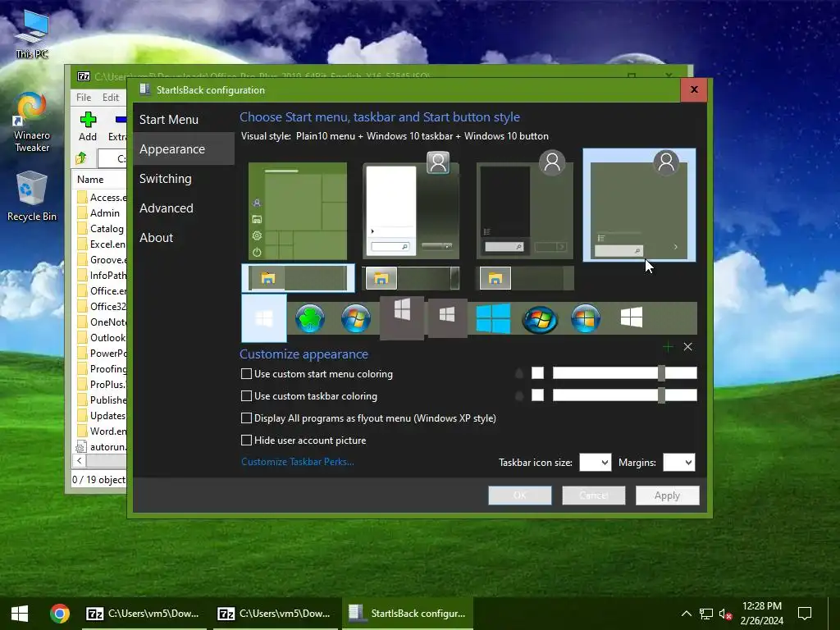Click StartIsBack configuration taskbar button
The height and width of the screenshot is (630, 840).
(x=408, y=614)
